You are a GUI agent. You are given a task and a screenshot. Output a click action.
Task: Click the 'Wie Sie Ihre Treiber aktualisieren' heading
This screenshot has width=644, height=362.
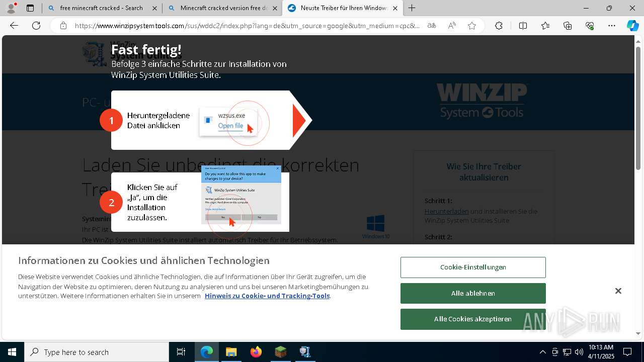(484, 172)
